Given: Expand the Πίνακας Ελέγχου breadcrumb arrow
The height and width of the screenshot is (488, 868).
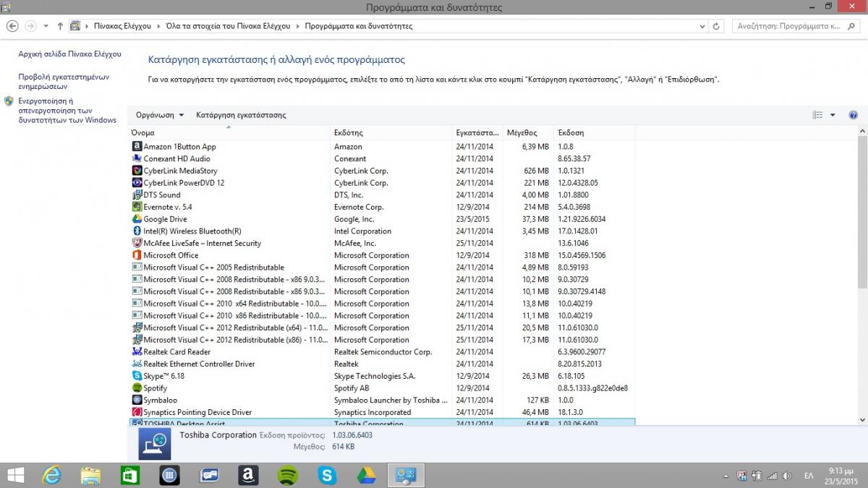Looking at the screenshot, I should 158,26.
